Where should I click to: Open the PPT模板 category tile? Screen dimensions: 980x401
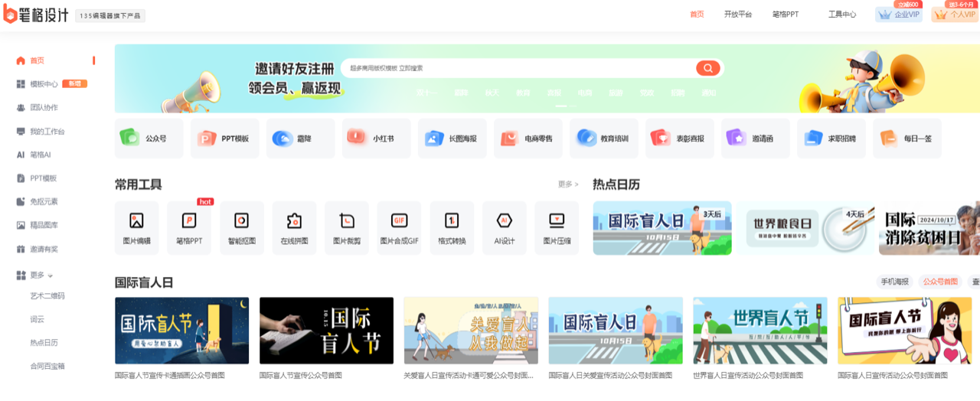(224, 139)
